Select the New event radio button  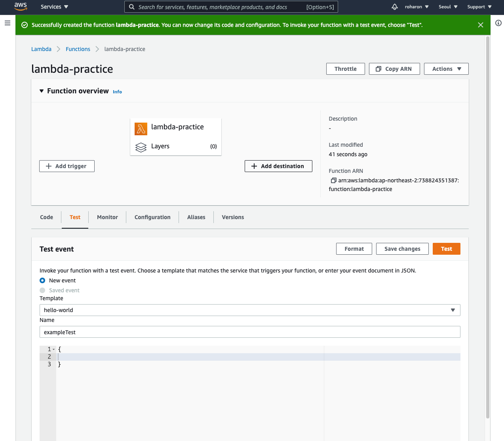click(x=42, y=280)
